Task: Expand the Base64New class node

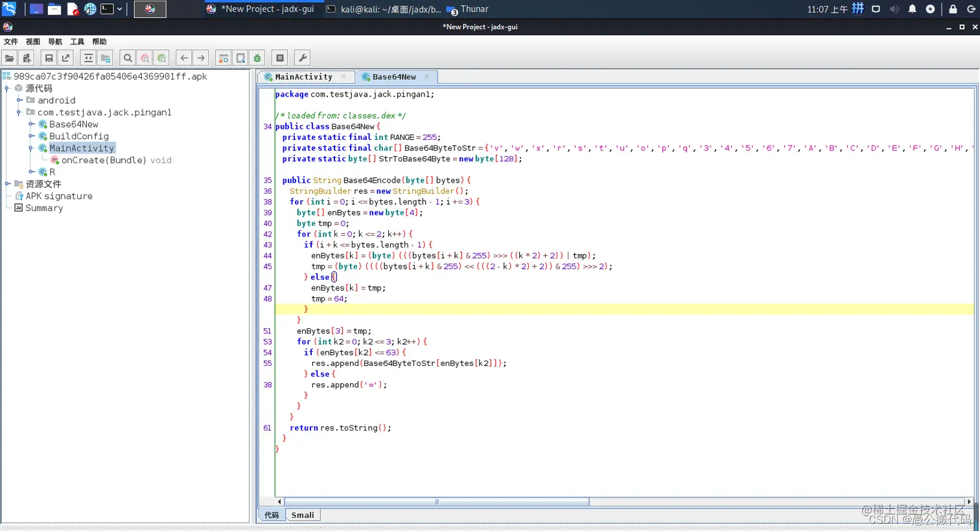Action: pyautogui.click(x=30, y=124)
